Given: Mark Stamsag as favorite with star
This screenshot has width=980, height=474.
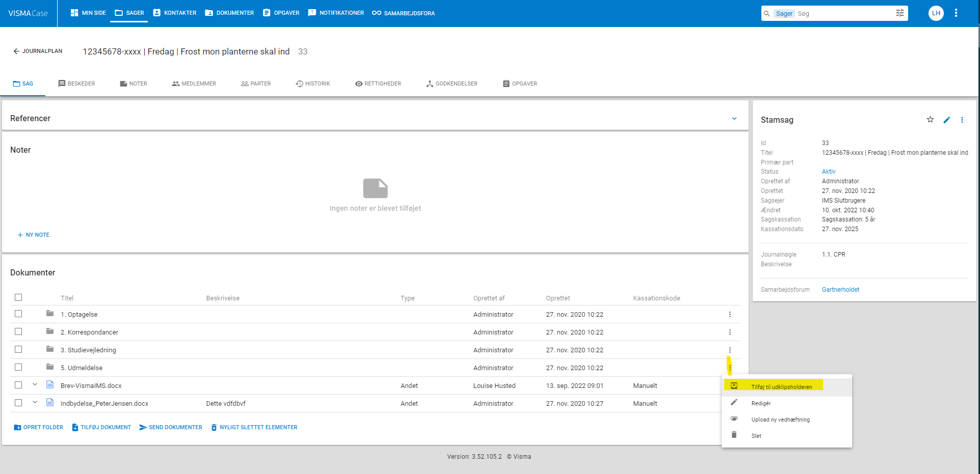Looking at the screenshot, I should point(930,120).
